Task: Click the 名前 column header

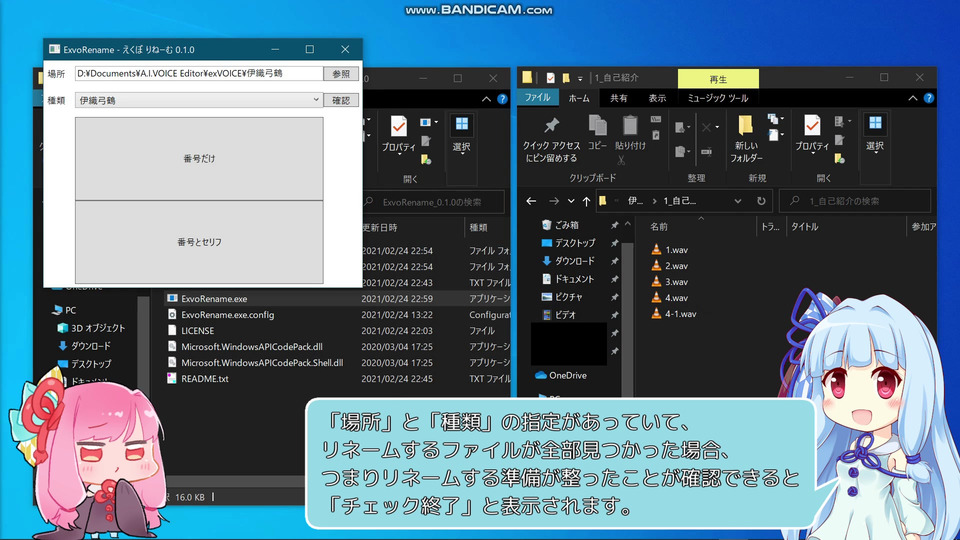Action: point(659,227)
